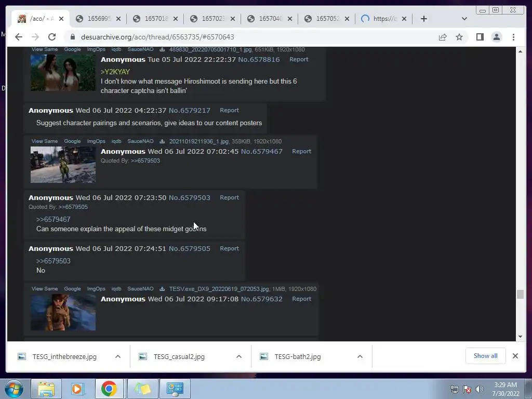Click the page scrollbar up arrow
The height and width of the screenshot is (399, 532).
pyautogui.click(x=521, y=51)
